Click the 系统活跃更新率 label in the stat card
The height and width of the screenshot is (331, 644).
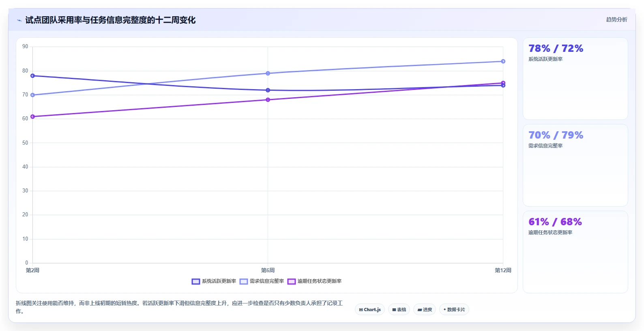pyautogui.click(x=545, y=59)
